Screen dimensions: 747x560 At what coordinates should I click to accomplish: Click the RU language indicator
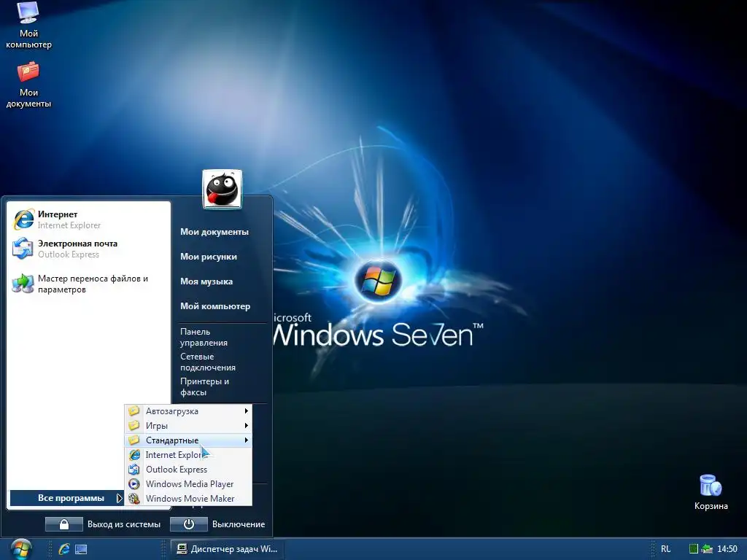pos(665,549)
